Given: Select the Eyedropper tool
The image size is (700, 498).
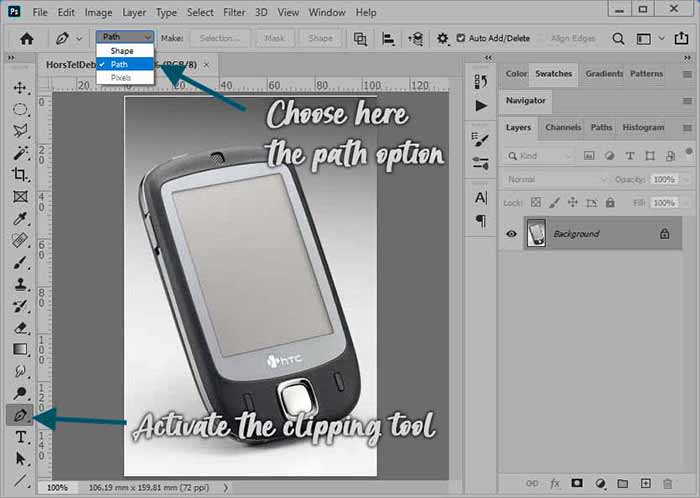Looking at the screenshot, I should tap(20, 219).
